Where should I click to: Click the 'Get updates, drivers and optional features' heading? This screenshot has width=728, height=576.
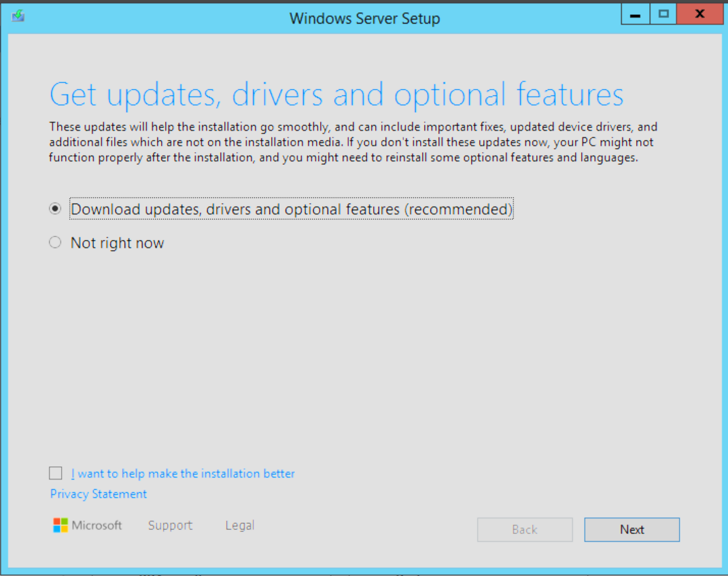coord(336,95)
